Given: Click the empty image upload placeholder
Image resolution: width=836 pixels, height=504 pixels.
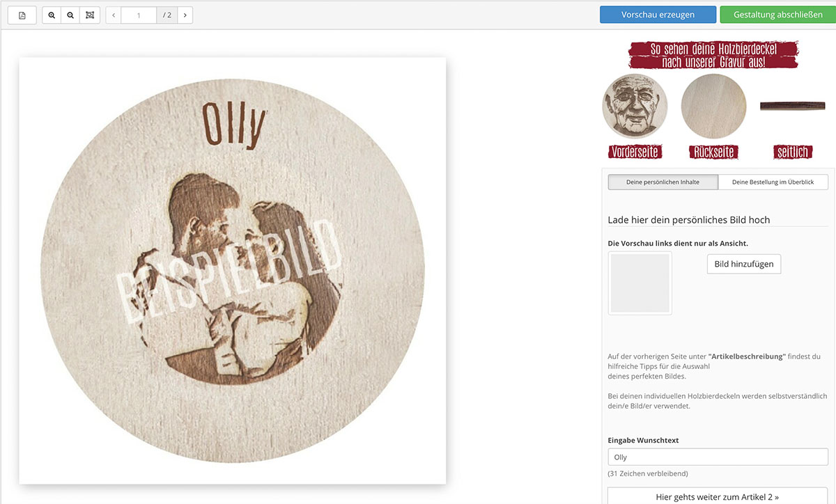Looking at the screenshot, I should (640, 283).
